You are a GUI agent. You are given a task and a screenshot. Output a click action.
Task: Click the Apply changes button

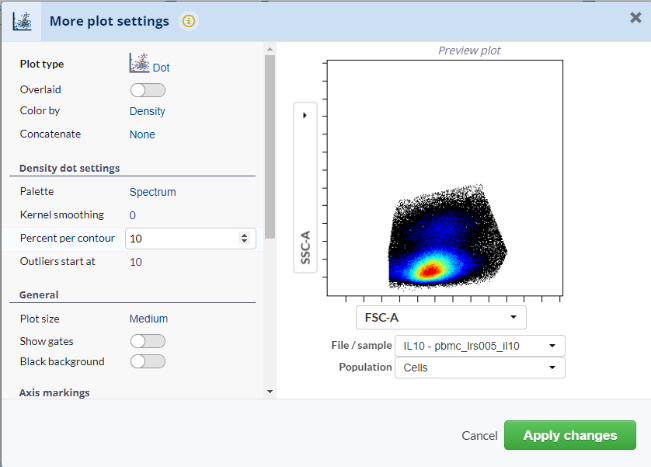(x=569, y=435)
